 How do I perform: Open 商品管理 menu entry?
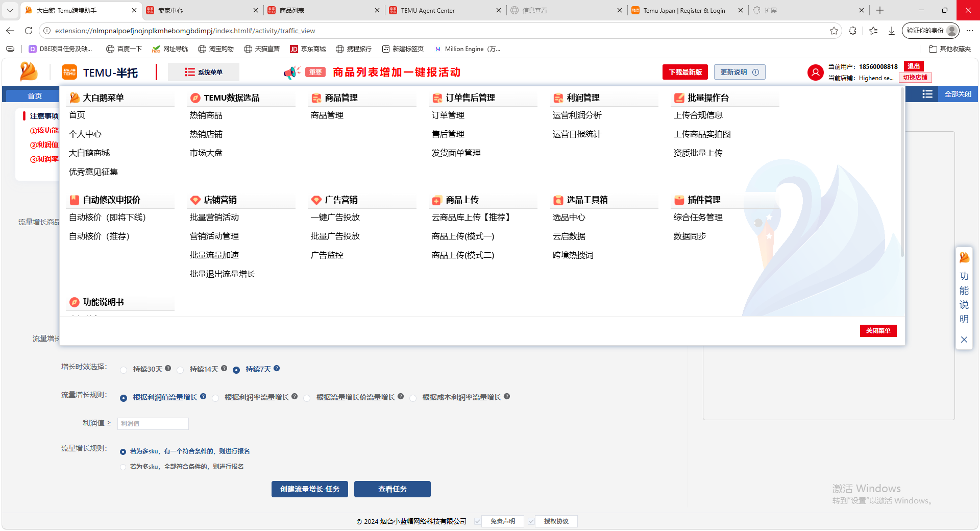click(327, 115)
